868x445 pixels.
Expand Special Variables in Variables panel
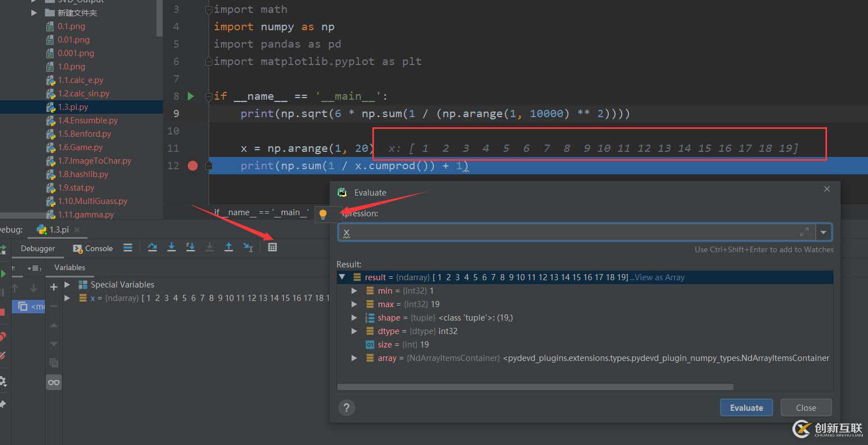(x=67, y=284)
